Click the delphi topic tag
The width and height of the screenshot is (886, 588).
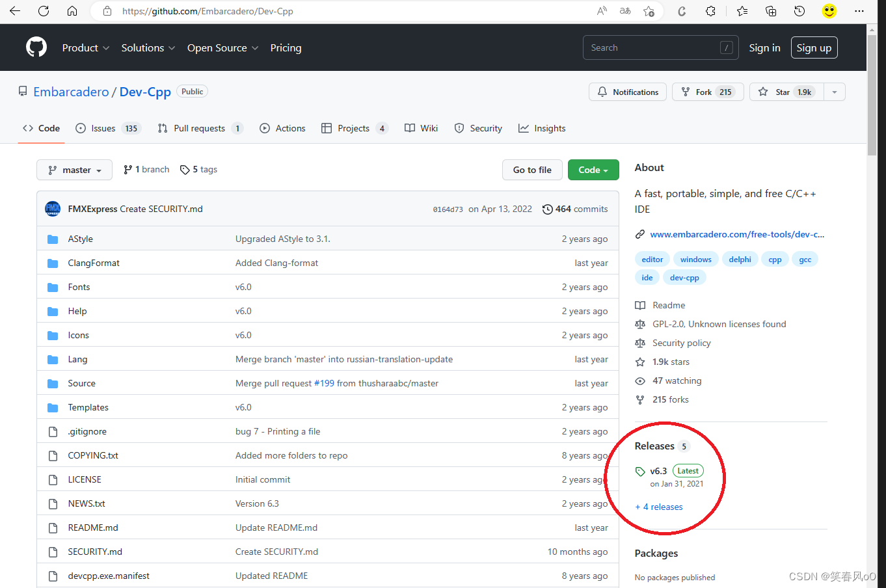[740, 259]
